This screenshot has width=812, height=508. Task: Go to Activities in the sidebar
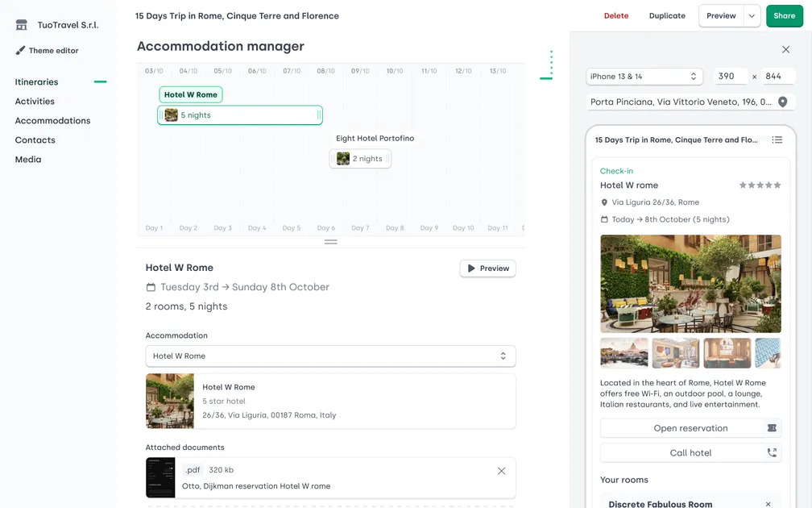(x=35, y=102)
